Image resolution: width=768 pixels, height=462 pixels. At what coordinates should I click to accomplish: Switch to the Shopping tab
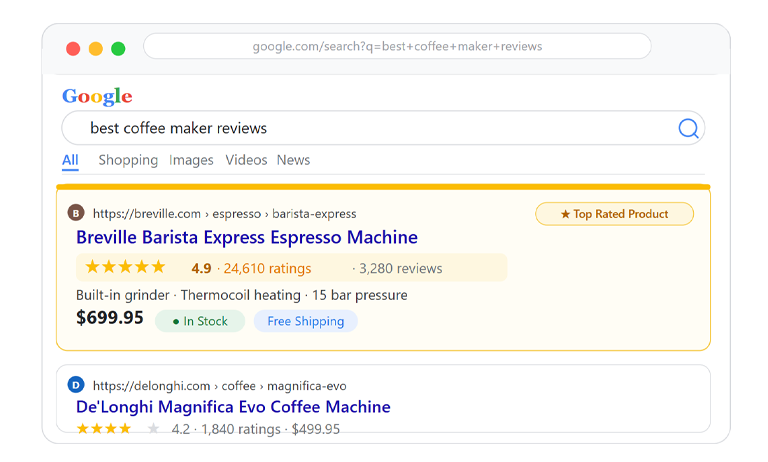(x=128, y=160)
